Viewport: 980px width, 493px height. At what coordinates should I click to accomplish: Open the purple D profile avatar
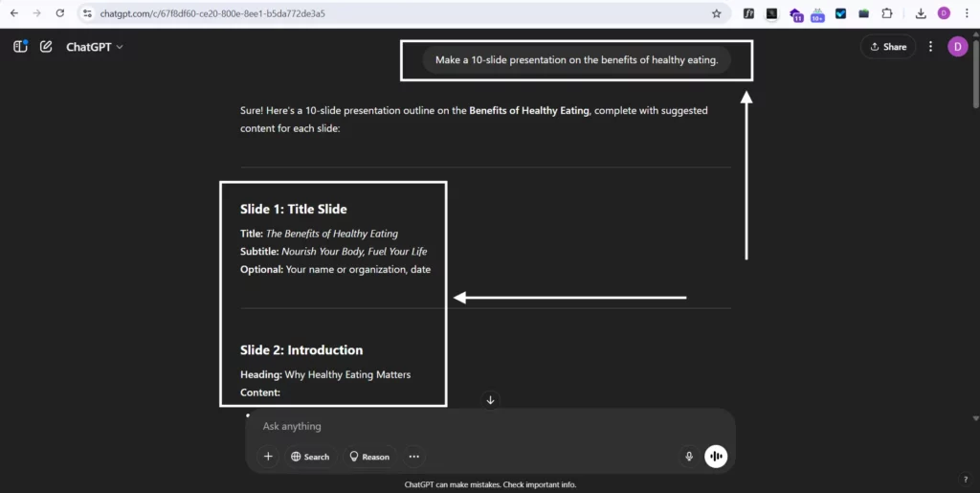click(x=957, y=47)
